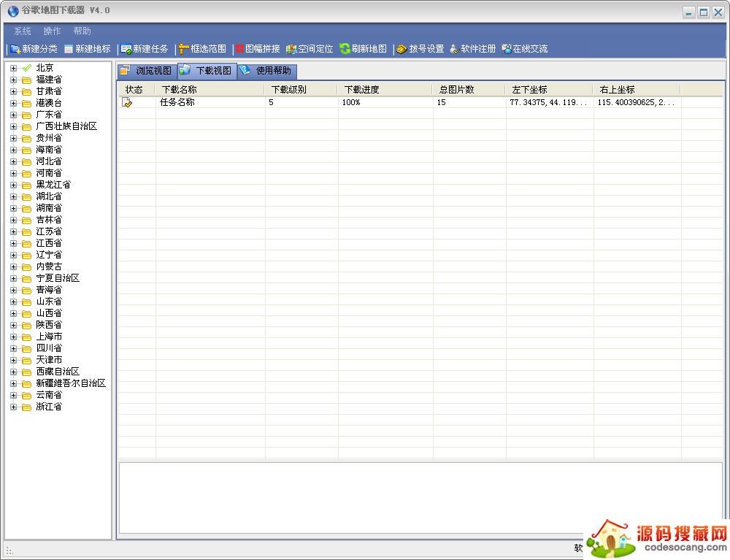Click the folder icon of 广东省
Screen dimensions: 730x560
pyautogui.click(x=27, y=115)
